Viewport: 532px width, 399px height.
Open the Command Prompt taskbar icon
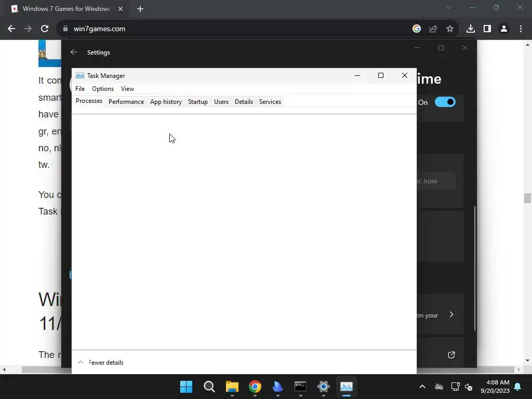pyautogui.click(x=301, y=387)
